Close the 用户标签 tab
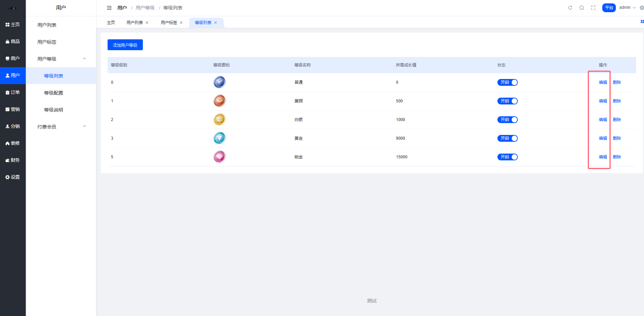This screenshot has width=644, height=316. (x=181, y=23)
